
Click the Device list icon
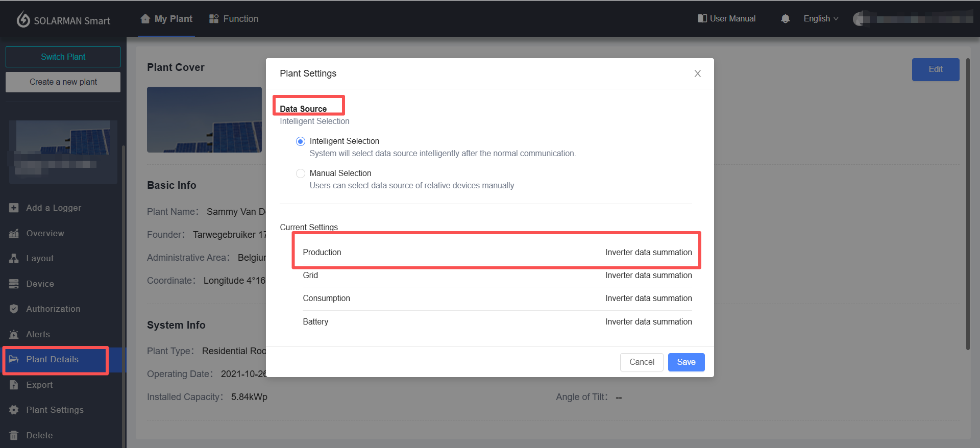pos(14,284)
